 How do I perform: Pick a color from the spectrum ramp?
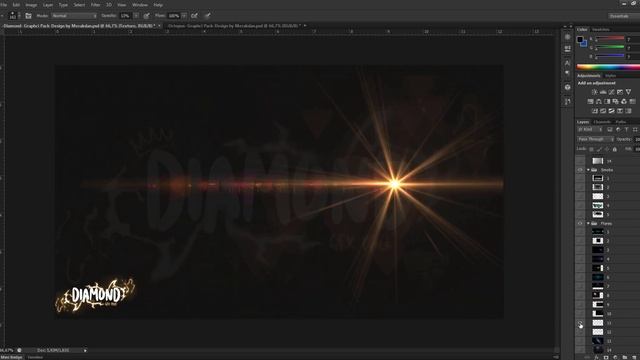pyautogui.click(x=608, y=67)
